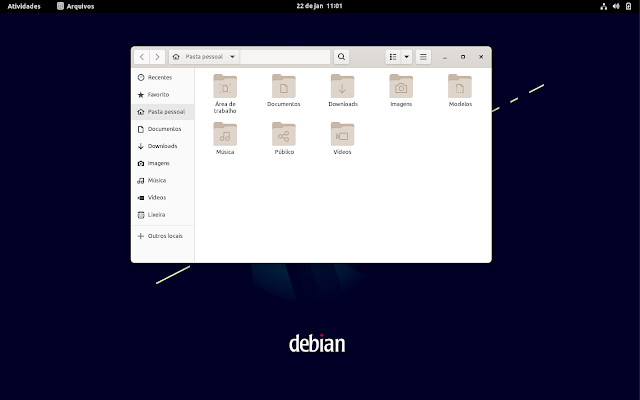This screenshot has width=640, height=400.
Task: Close the Arquivos window
Action: click(481, 57)
